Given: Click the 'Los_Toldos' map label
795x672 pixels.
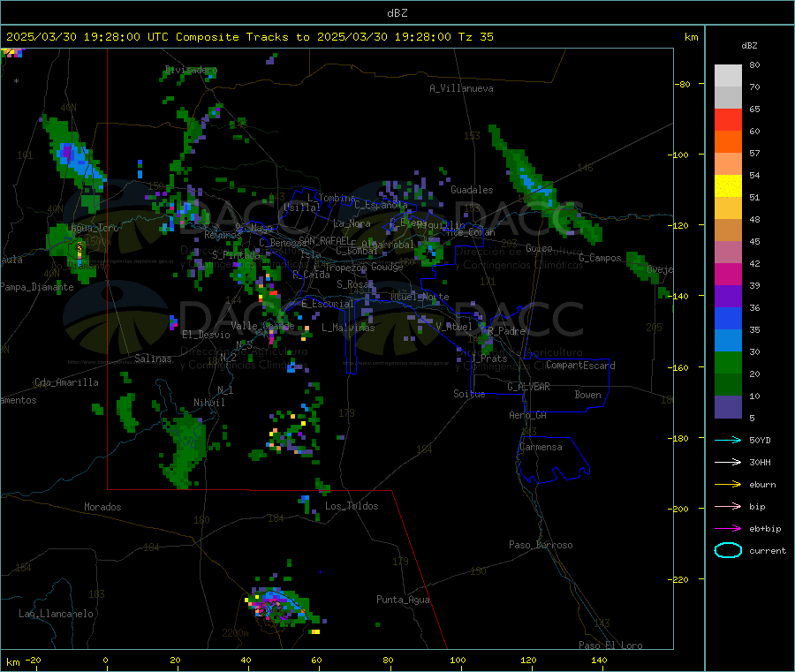Looking at the screenshot, I should (x=352, y=506).
